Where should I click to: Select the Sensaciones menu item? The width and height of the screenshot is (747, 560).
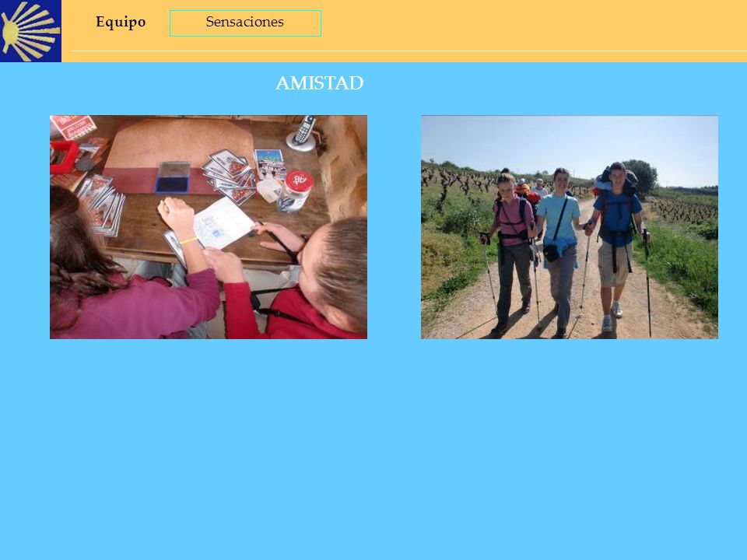pyautogui.click(x=245, y=23)
